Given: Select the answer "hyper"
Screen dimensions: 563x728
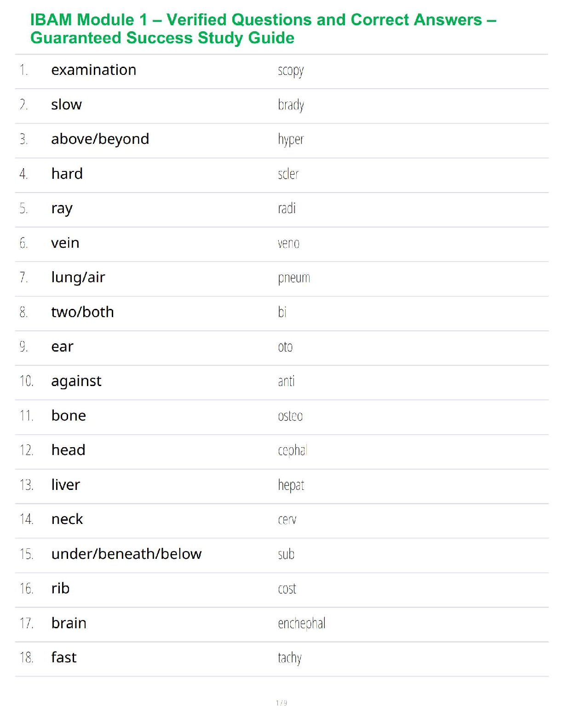Looking at the screenshot, I should click(291, 140).
